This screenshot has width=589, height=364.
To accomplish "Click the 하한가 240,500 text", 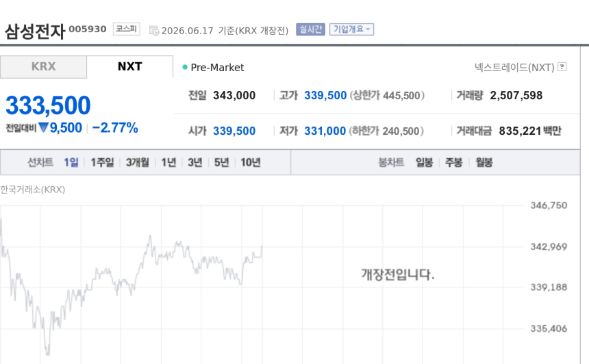I will click(386, 131).
